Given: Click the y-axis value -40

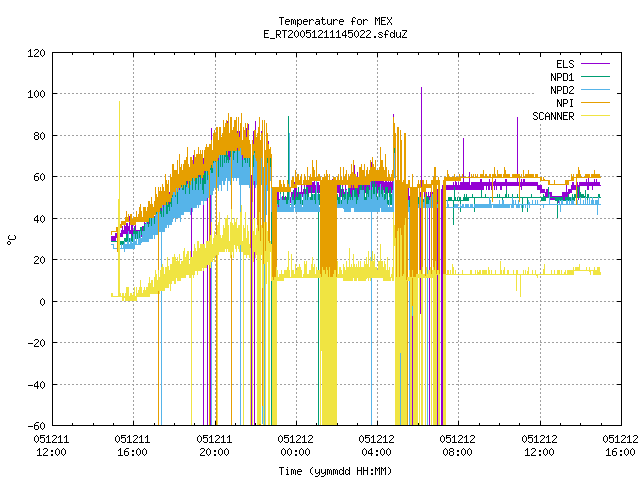Looking at the screenshot, I should [x=36, y=385].
